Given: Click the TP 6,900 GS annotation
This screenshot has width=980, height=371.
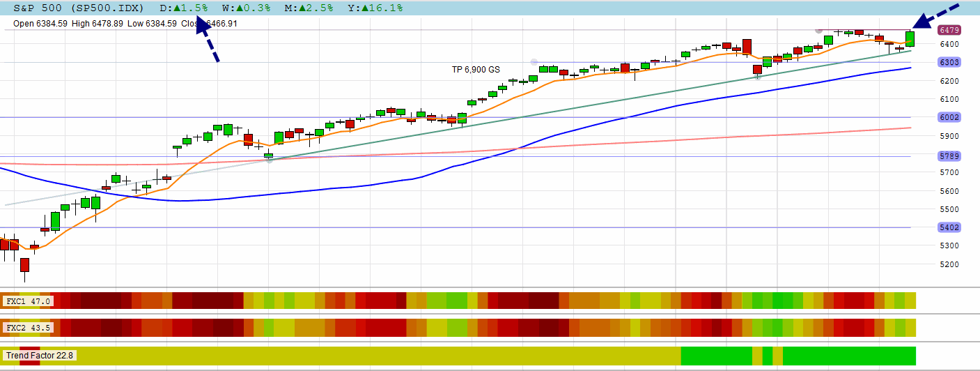Looking at the screenshot, I should 476,70.
